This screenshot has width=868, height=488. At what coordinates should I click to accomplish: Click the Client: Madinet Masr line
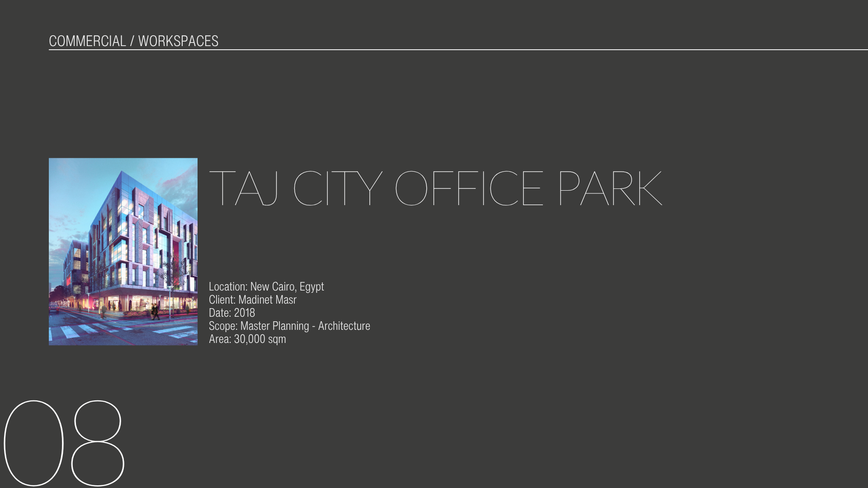pyautogui.click(x=253, y=300)
